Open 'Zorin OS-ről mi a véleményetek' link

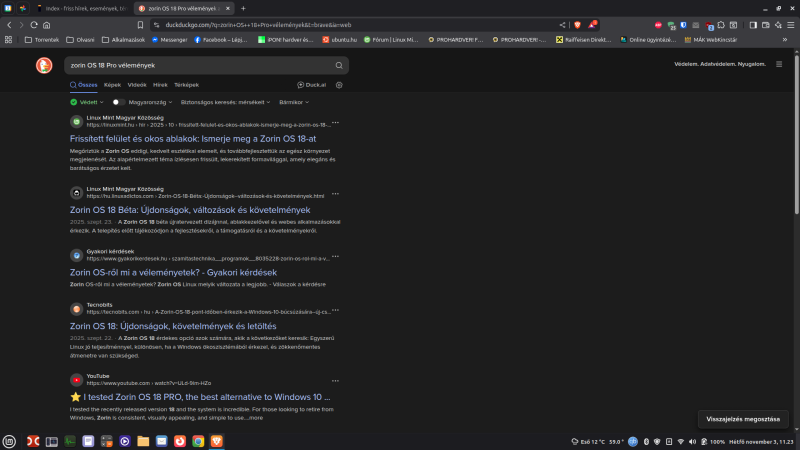click(x=173, y=272)
